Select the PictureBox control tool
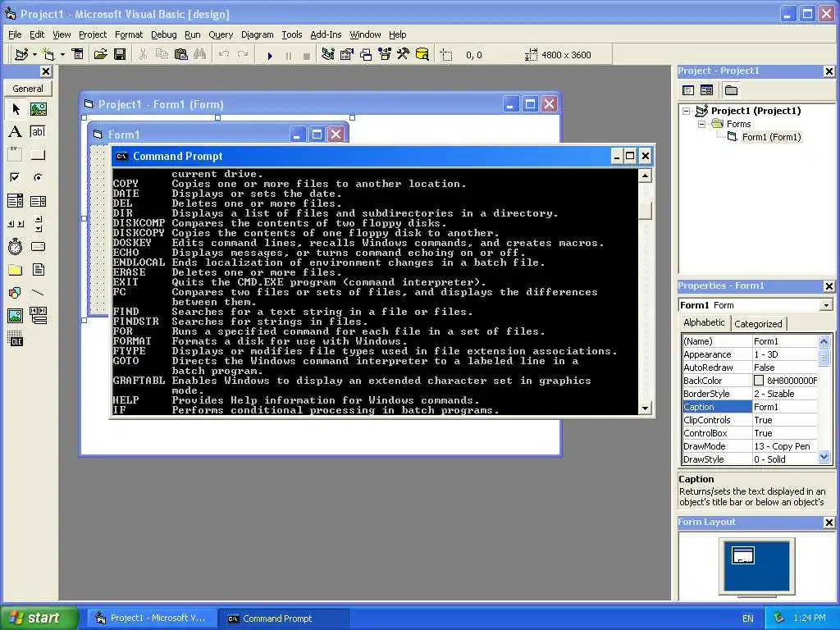Screen dimensions: 840x630 (x=38, y=109)
